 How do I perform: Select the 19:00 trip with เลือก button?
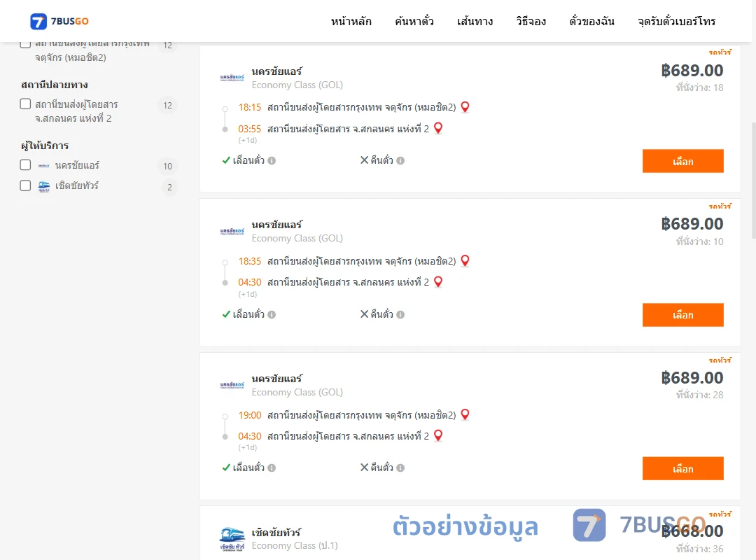682,468
